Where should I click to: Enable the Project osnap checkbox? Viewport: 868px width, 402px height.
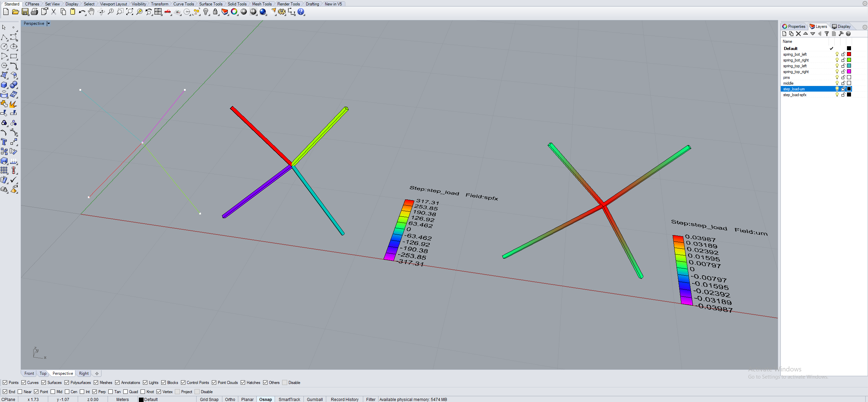178,392
